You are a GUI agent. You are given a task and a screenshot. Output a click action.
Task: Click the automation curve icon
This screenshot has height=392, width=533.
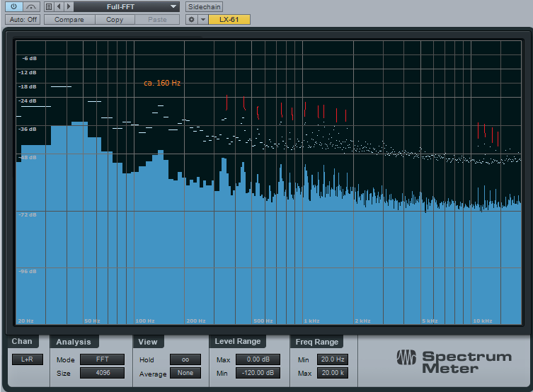[x=31, y=6]
